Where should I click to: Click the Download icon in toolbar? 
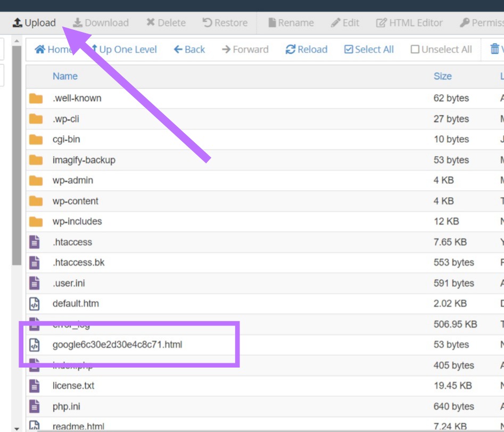point(78,23)
